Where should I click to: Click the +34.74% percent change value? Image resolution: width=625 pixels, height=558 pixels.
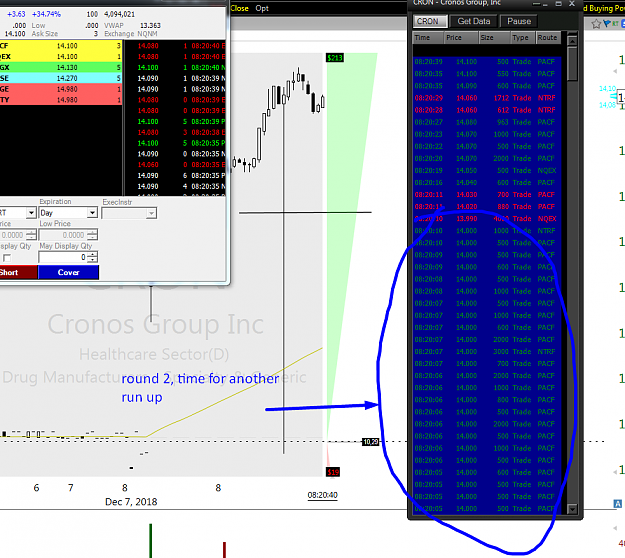(46, 14)
